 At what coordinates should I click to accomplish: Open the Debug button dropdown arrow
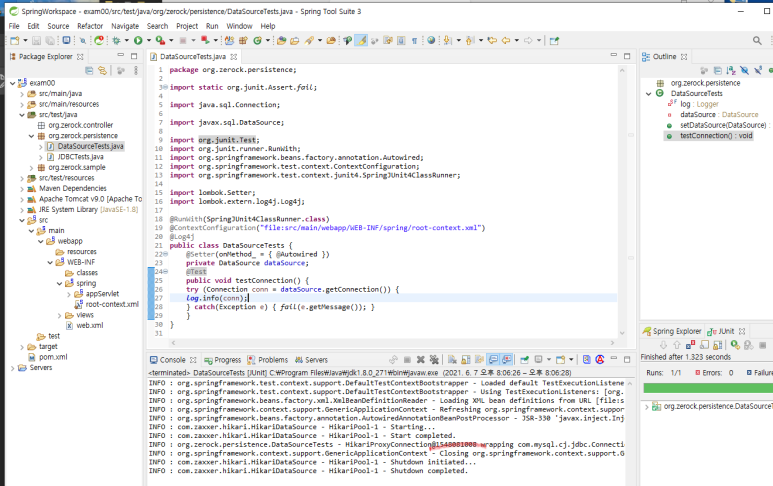coord(126,41)
